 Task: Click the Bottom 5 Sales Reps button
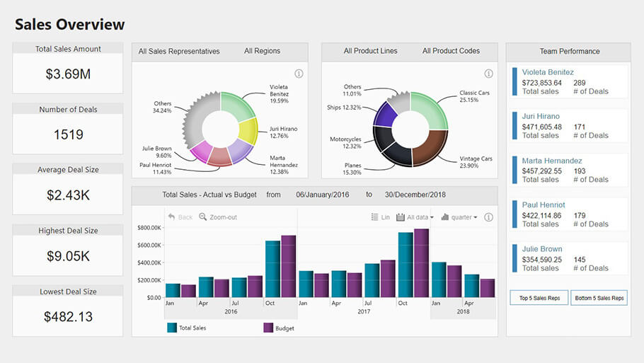pos(599,298)
